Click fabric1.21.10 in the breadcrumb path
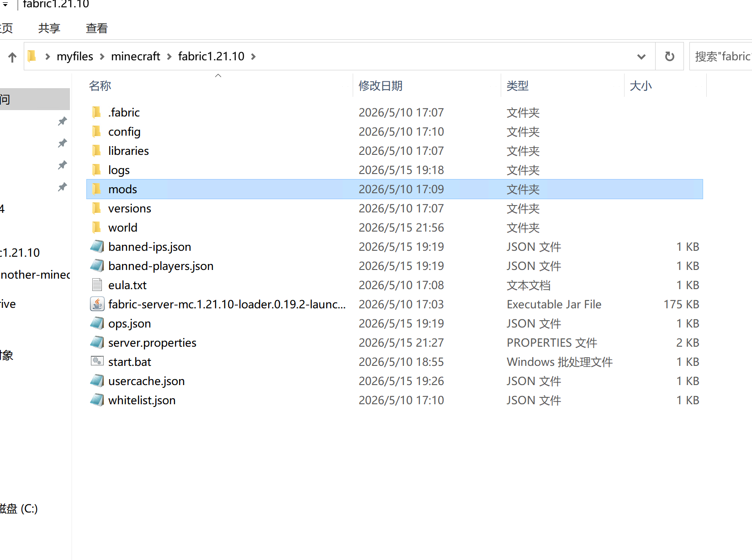 pos(211,57)
